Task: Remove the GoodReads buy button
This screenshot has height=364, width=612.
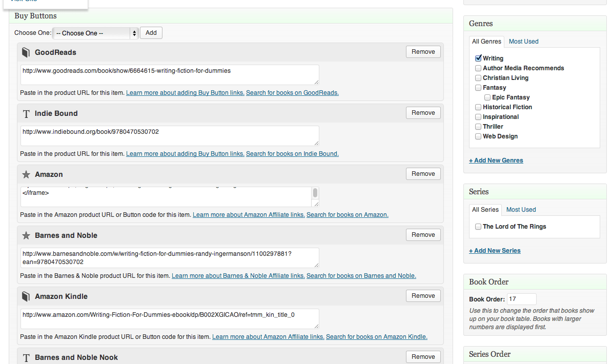Action: tap(423, 52)
